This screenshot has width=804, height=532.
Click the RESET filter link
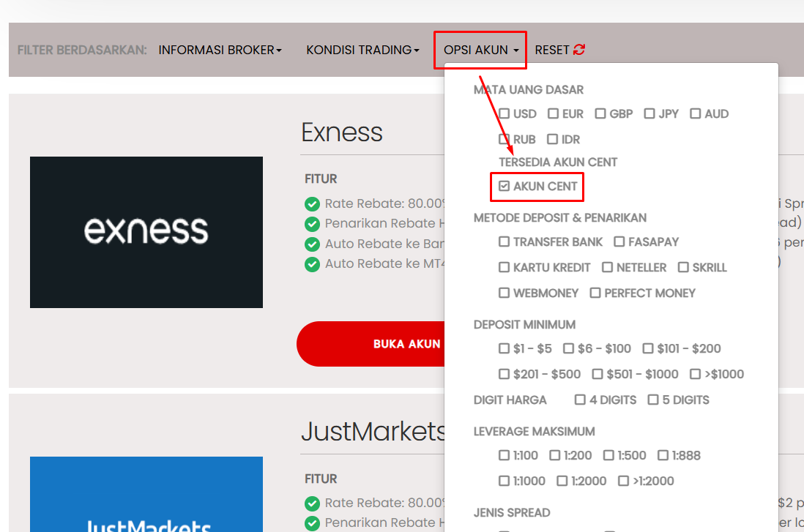tap(560, 50)
